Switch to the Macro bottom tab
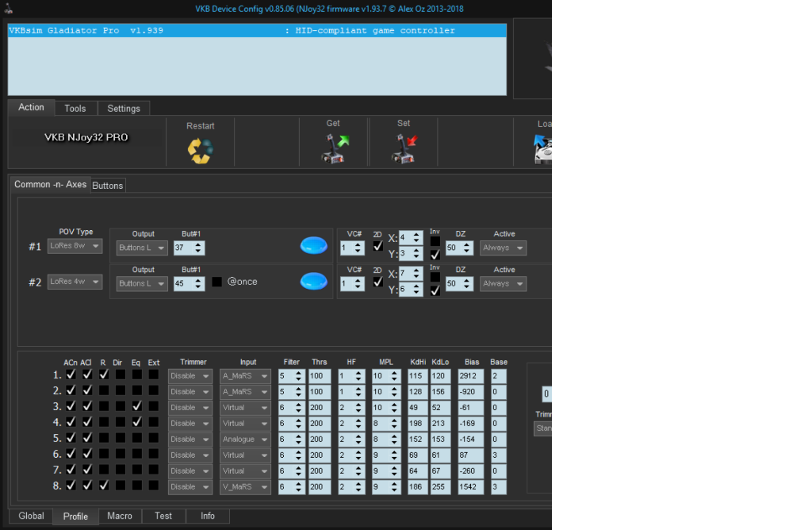The width and height of the screenshot is (812, 530). pos(120,516)
